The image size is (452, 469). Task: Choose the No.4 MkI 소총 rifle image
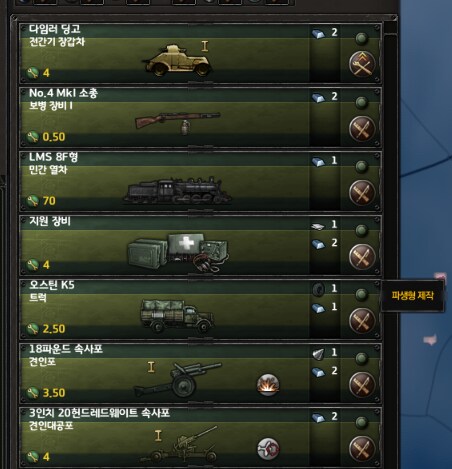point(177,122)
